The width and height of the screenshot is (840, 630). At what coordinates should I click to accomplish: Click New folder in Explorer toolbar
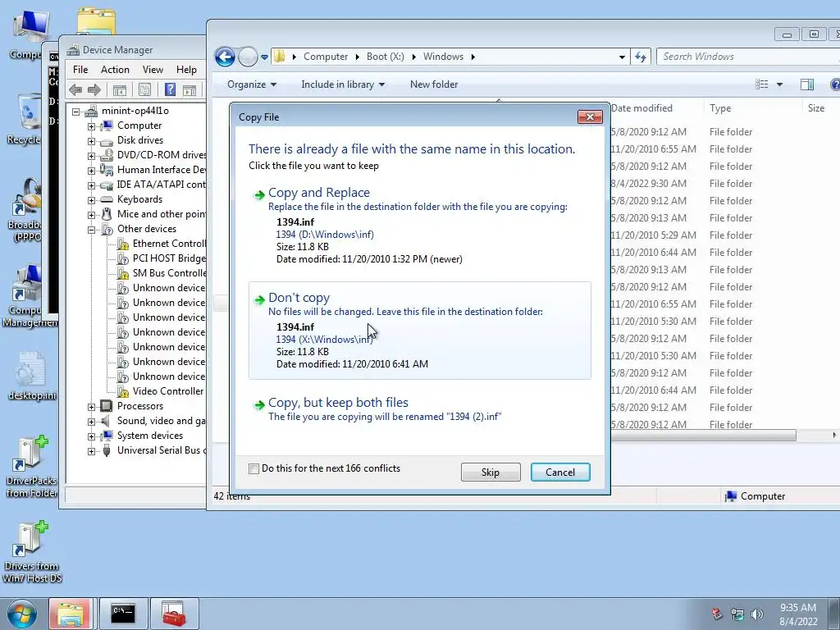434,84
